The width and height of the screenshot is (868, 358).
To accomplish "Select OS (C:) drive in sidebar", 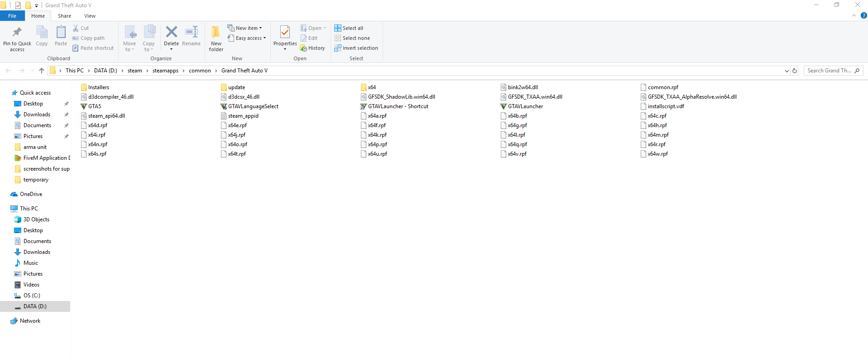I will tap(27, 296).
